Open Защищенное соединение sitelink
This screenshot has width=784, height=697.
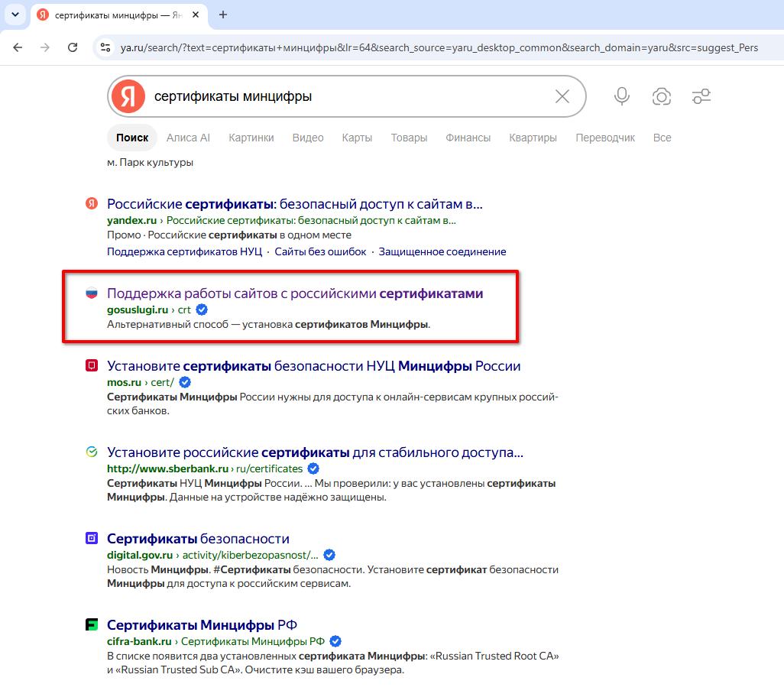pos(442,251)
